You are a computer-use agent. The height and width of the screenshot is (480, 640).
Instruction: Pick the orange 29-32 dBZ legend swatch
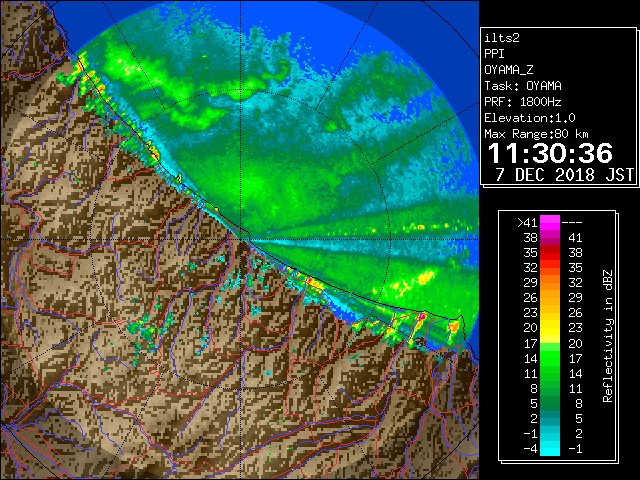click(550, 282)
